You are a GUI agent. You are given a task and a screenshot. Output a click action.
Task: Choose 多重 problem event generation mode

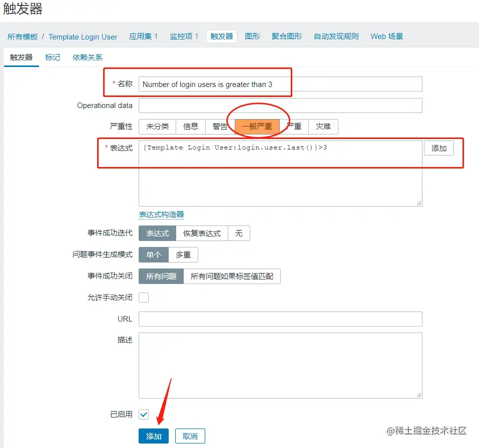pyautogui.click(x=183, y=255)
